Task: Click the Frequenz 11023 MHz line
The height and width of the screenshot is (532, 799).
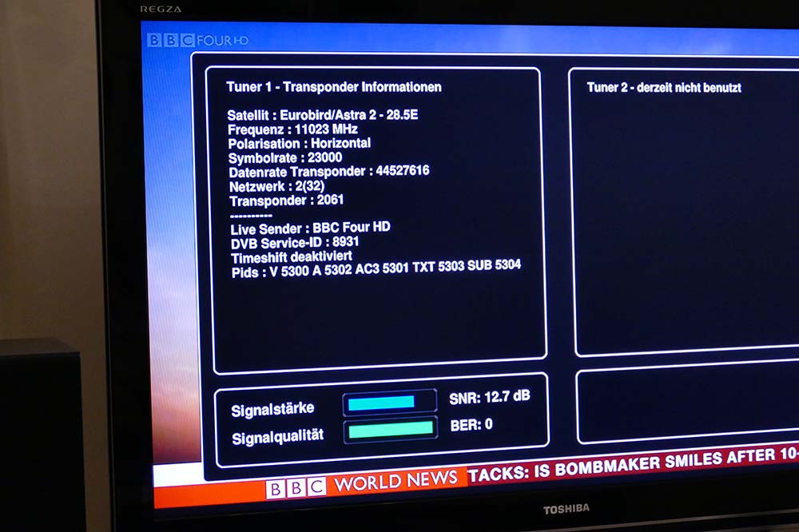Action: [x=292, y=129]
